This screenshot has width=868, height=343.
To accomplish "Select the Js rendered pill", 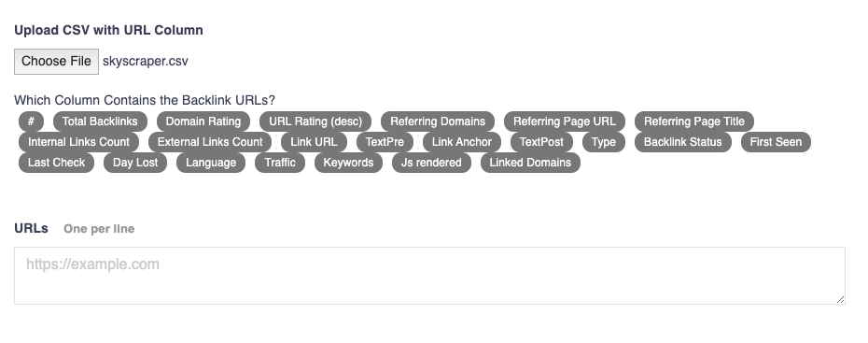I will (x=431, y=163).
